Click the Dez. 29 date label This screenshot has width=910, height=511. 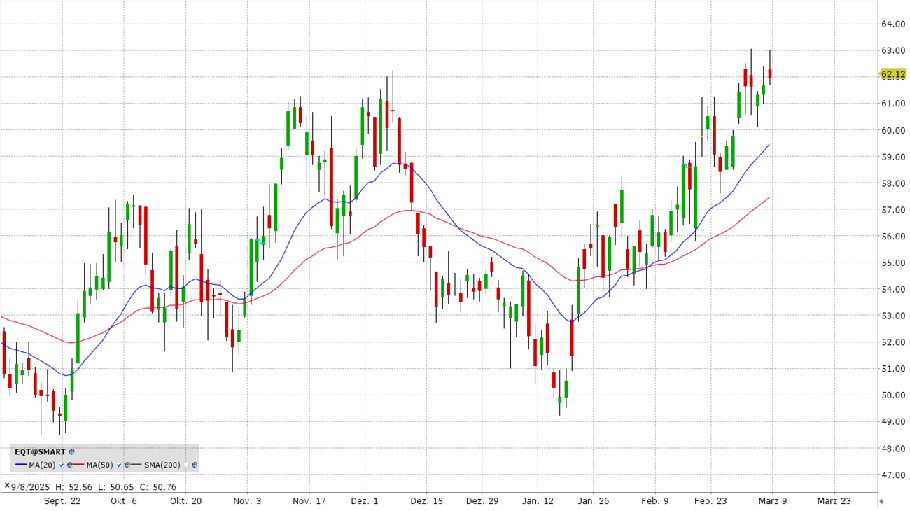482,501
